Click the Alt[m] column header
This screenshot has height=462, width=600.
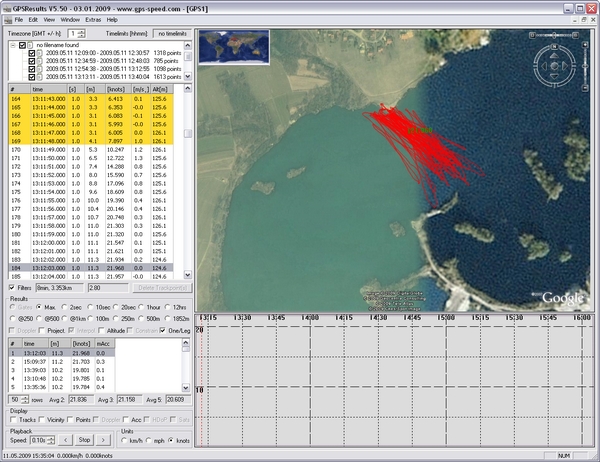coord(162,89)
